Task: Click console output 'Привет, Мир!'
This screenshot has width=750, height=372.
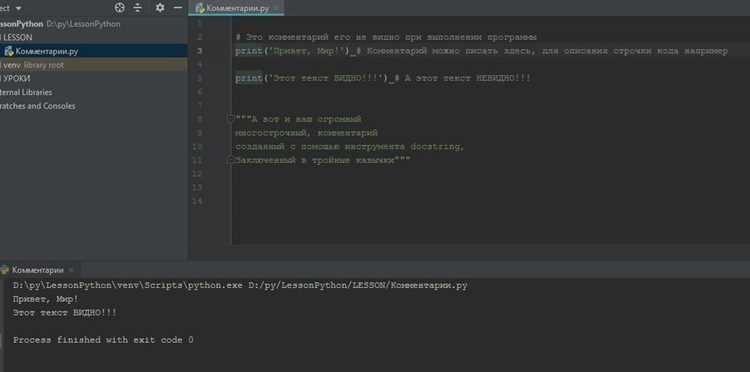Action: (x=46, y=299)
